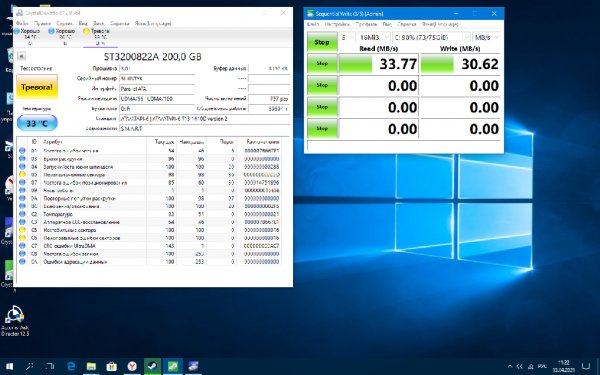Image resolution: width=600 pixels, height=375 pixels.
Task: Click Атрибут column header
Action: 52,142
